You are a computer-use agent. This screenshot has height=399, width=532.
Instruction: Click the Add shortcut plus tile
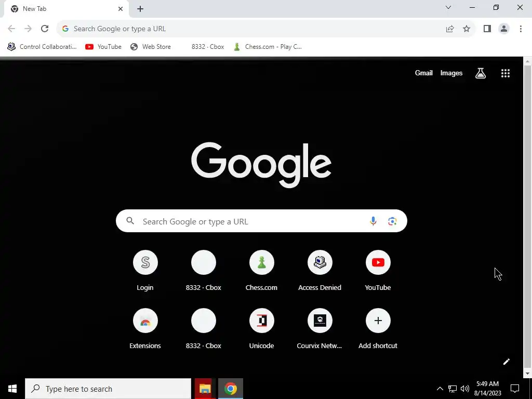click(x=378, y=329)
